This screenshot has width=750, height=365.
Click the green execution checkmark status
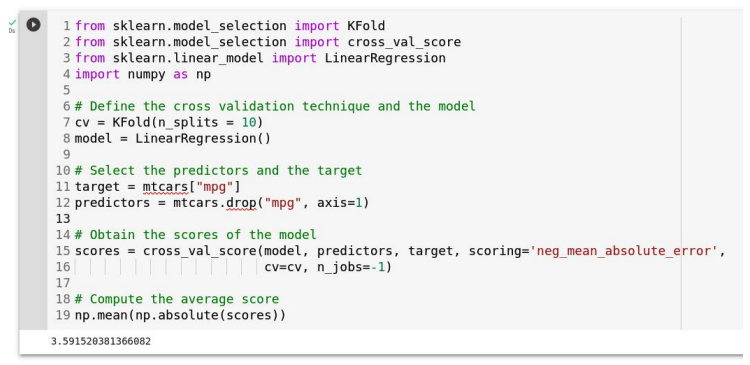point(12,22)
